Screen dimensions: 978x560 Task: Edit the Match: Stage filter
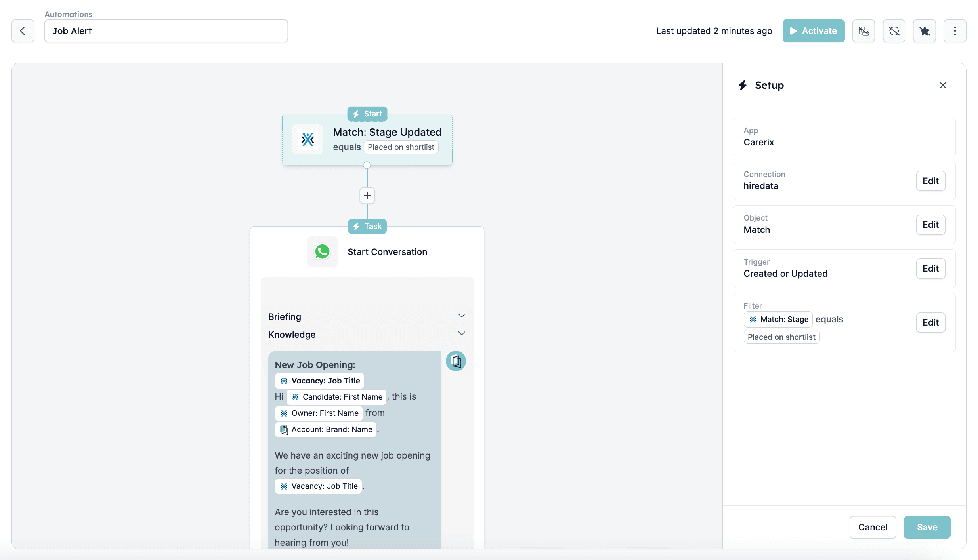point(930,322)
